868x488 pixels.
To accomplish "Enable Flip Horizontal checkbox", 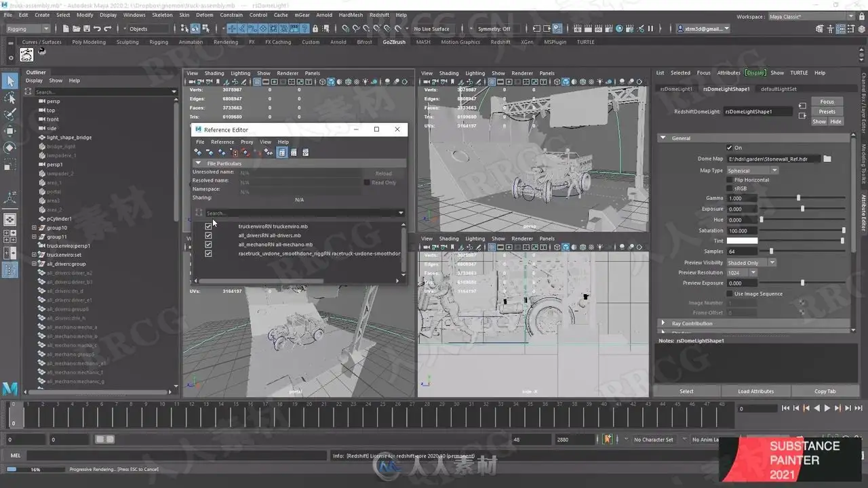I will click(730, 180).
